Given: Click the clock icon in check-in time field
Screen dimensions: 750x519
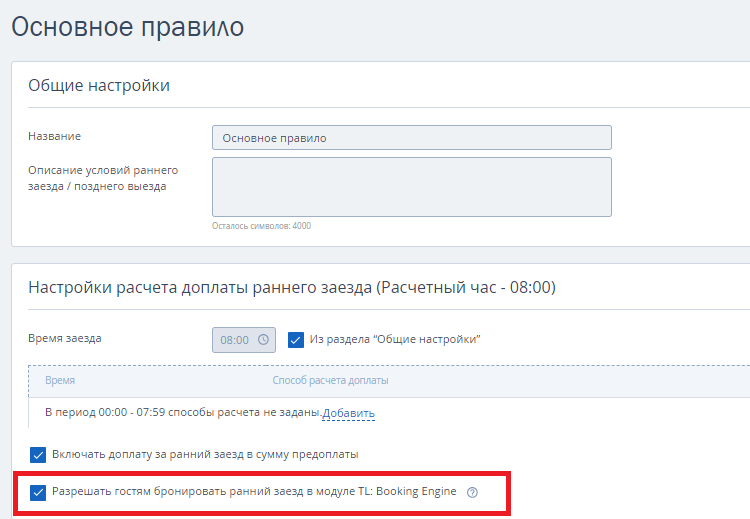Looking at the screenshot, I should [263, 340].
